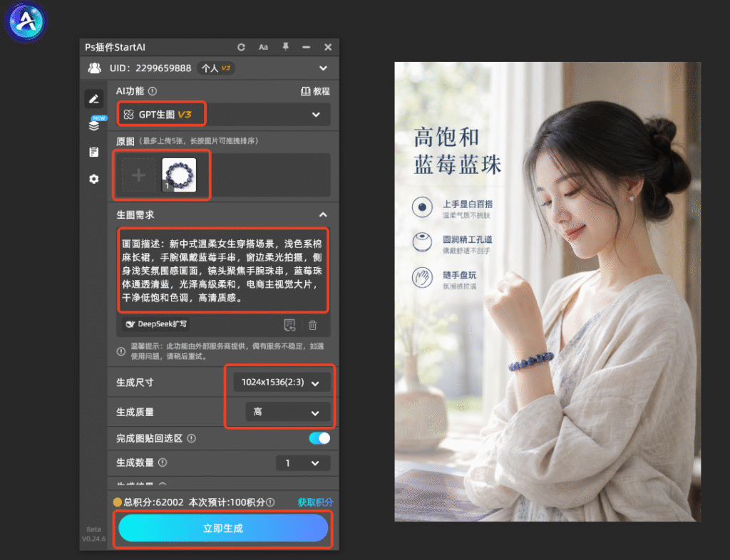
Task: Show the 完成图贴回选区 info icon
Action: [191, 438]
